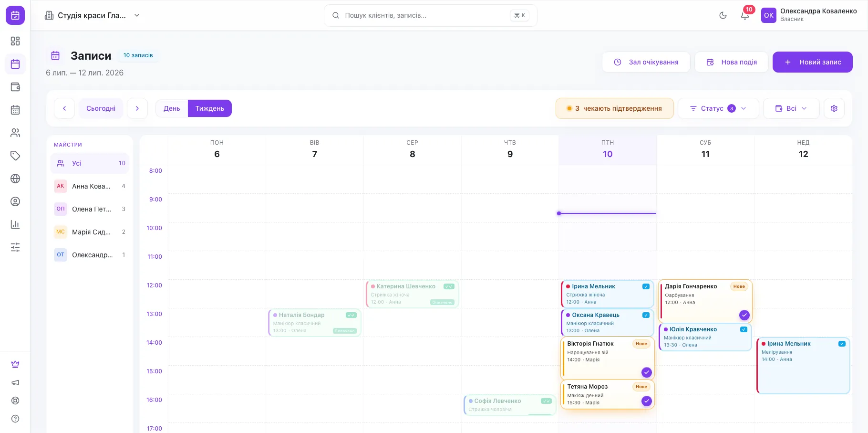The width and height of the screenshot is (868, 433).
Task: Switch to Тиждень view tab
Action: (x=210, y=108)
